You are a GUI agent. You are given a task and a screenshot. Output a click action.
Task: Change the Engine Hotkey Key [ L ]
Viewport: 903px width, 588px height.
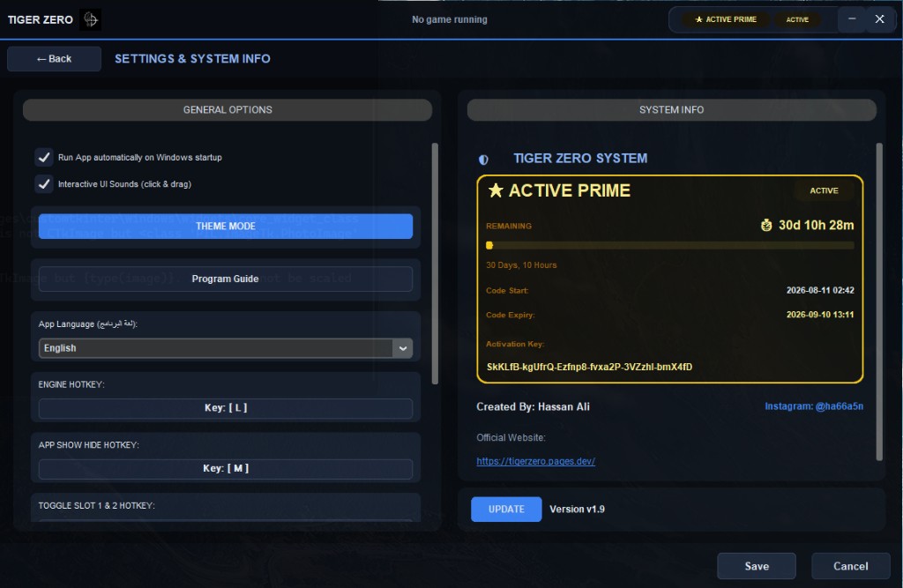click(x=225, y=408)
